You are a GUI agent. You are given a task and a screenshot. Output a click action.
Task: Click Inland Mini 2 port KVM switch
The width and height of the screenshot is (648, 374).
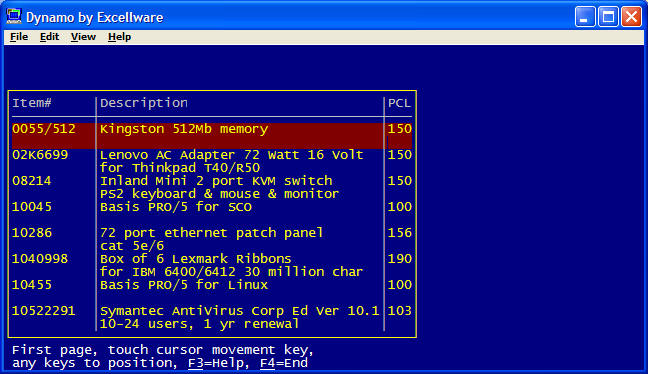216,181
